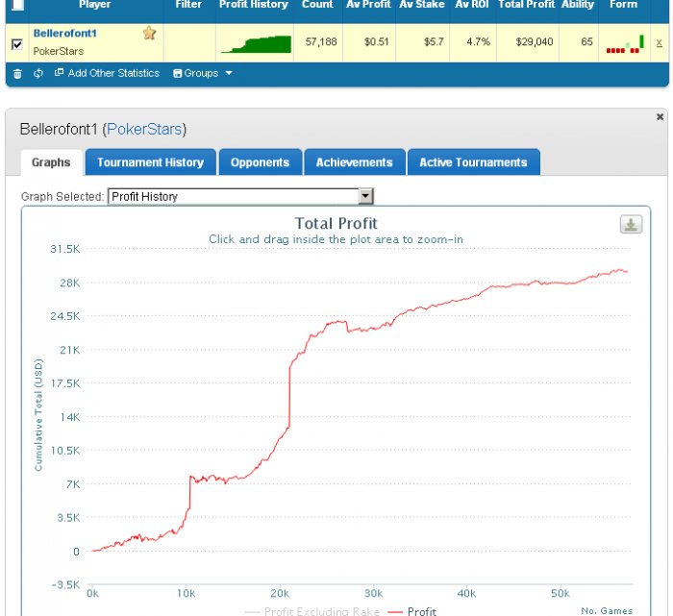
Task: Remove Bellerofont1 row with the x icon
Action: (660, 42)
